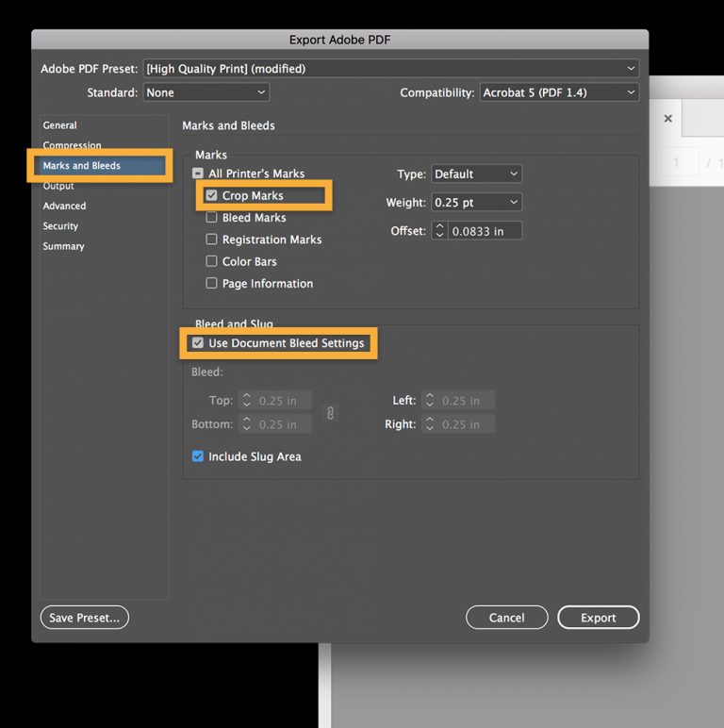Open the Adobe PDF Preset dropdown
Viewport: 724px width, 728px height.
coord(391,68)
